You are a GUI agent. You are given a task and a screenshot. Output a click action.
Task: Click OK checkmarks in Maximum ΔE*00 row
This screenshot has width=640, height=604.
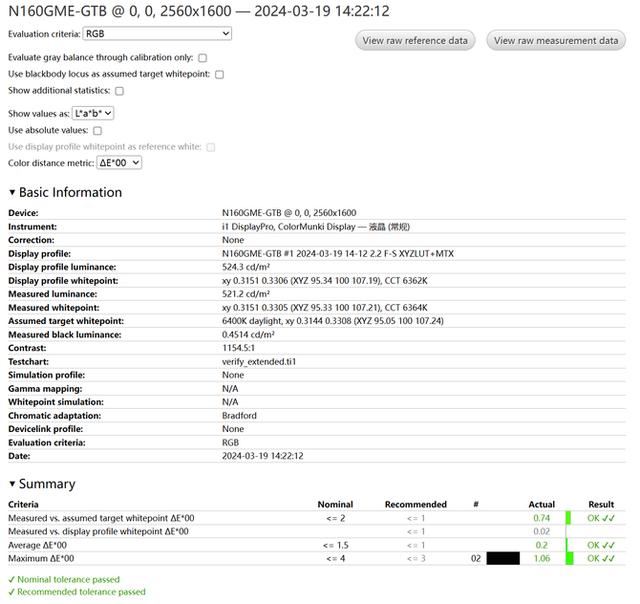point(601,559)
